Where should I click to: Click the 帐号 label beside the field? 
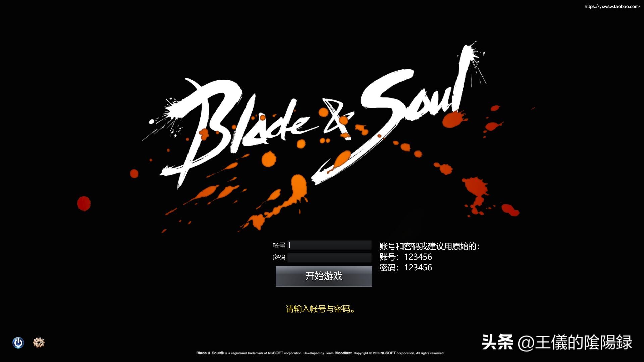[x=279, y=246]
